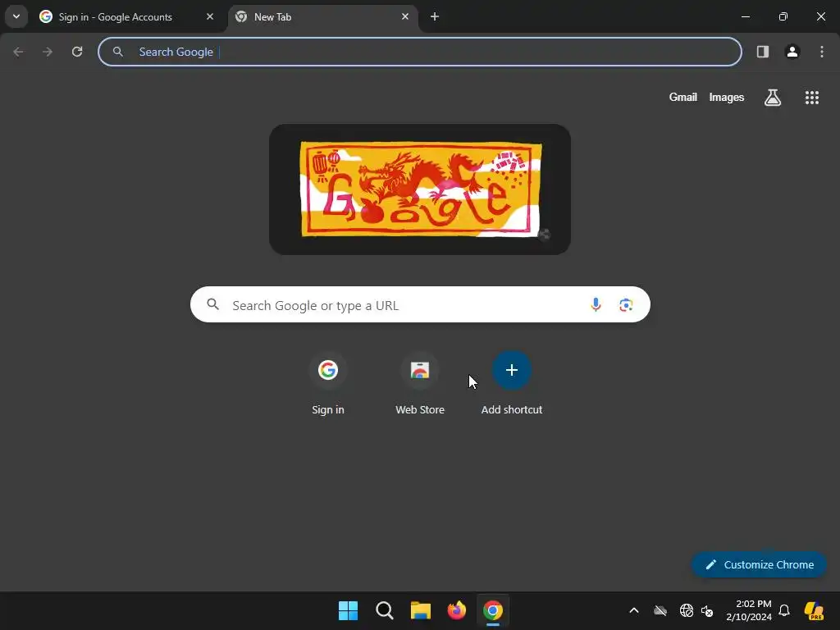This screenshot has height=630, width=840.
Task: Open Search Labs flask icon
Action: point(772,97)
